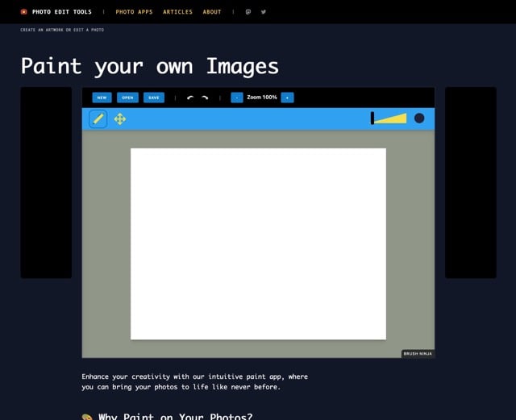The height and width of the screenshot is (420, 516).
Task: Click the SAVE button
Action: click(x=154, y=98)
